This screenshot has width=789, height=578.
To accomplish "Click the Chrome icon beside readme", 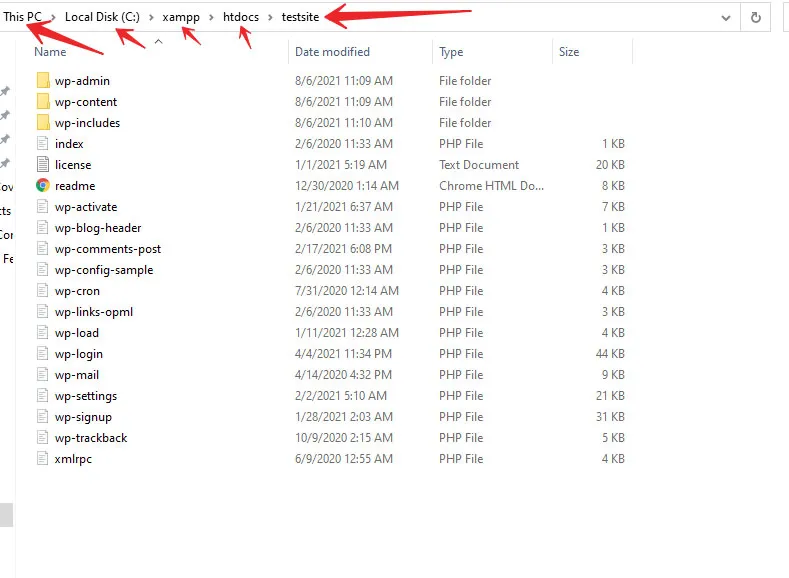I will (43, 186).
